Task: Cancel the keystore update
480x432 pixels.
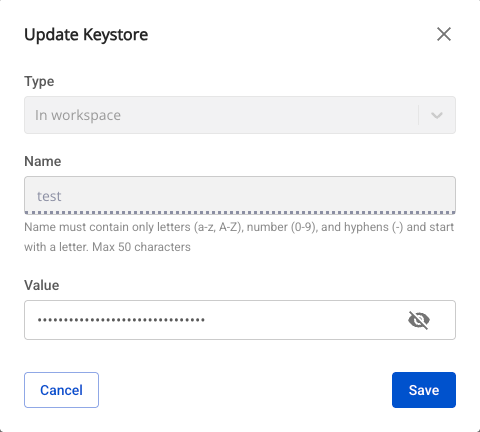Action: click(61, 390)
